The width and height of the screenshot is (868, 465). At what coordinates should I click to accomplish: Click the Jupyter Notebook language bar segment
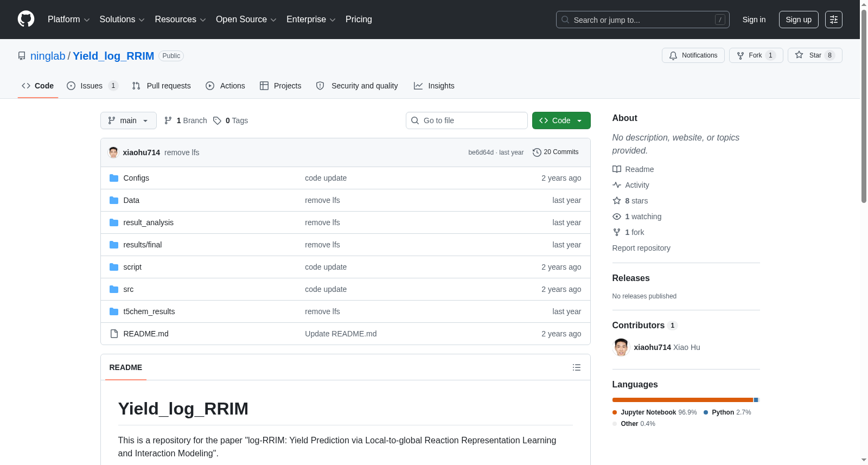click(x=682, y=400)
